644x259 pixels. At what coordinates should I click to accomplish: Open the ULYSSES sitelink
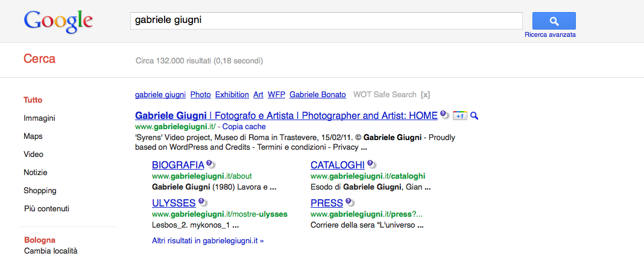[x=174, y=203]
